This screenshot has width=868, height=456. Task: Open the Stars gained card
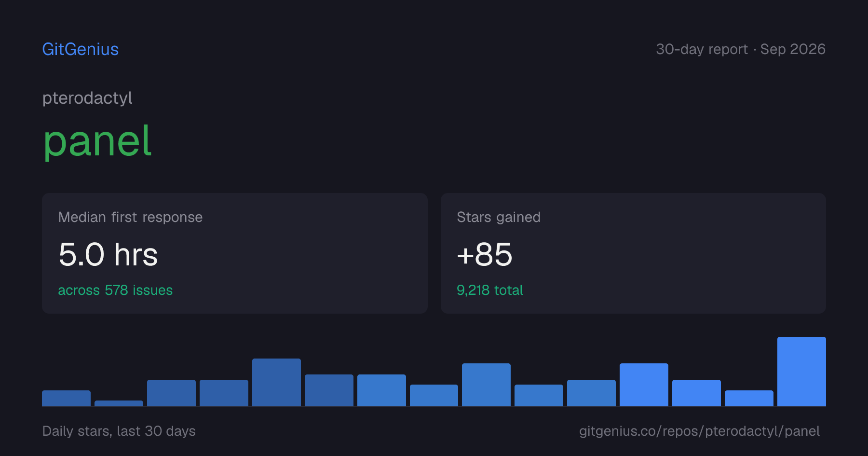pos(633,253)
